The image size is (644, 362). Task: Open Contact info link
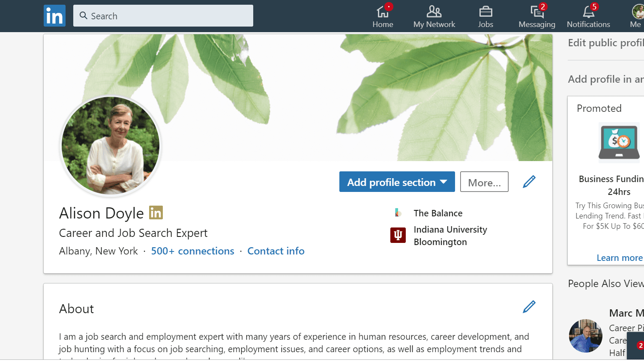(276, 251)
